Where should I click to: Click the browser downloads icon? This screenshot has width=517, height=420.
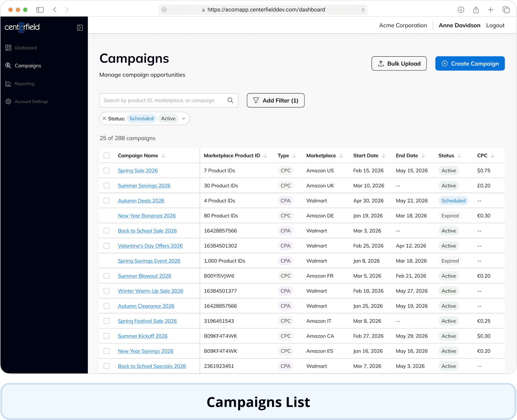point(461,10)
